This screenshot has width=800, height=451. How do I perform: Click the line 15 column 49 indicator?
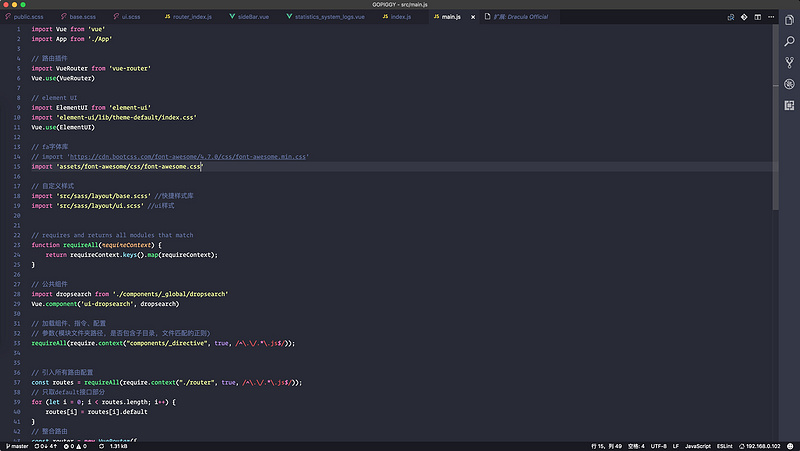[x=606, y=446]
